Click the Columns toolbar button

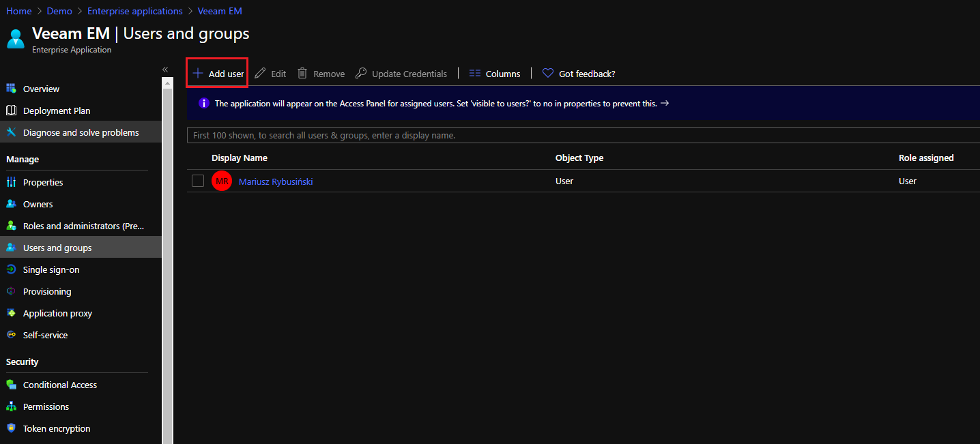[x=495, y=74]
